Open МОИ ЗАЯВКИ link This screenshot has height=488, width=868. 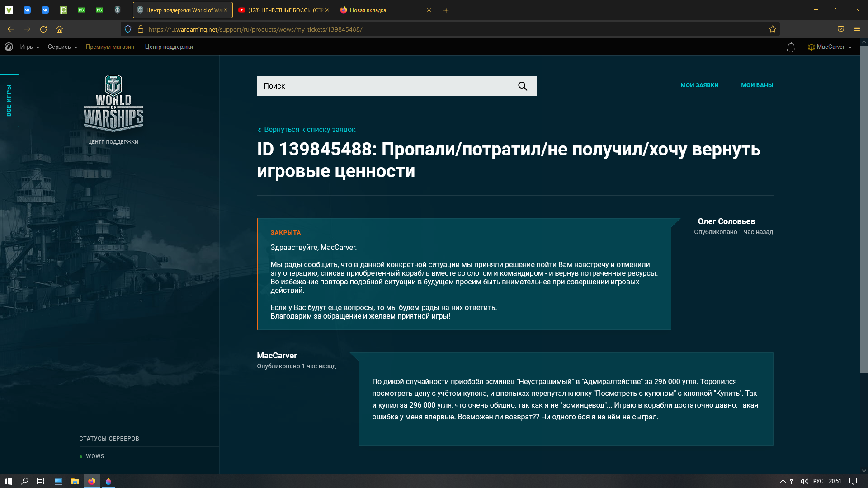click(x=699, y=85)
